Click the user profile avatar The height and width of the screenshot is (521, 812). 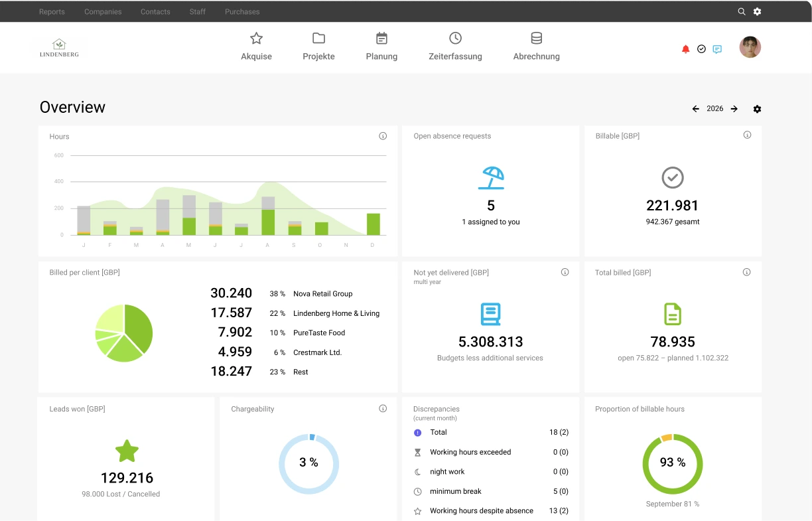(x=750, y=47)
